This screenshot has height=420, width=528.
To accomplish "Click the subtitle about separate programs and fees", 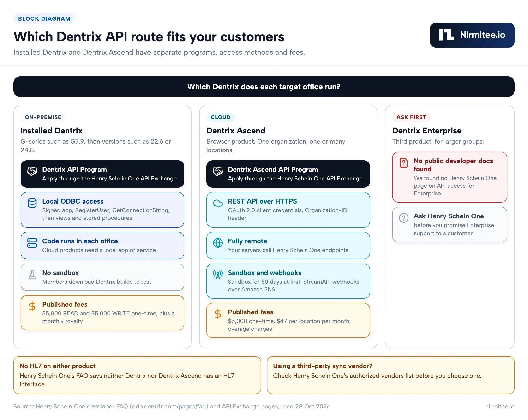I will point(159,52).
